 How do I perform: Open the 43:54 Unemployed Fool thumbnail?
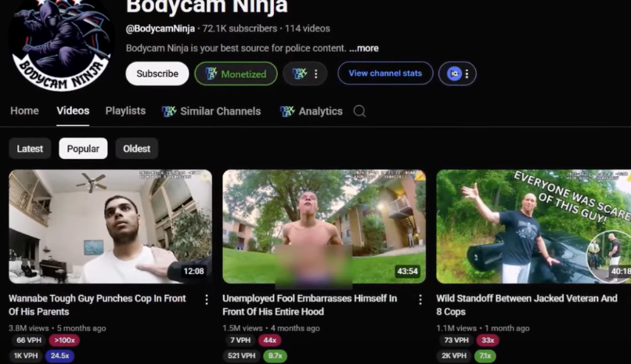tap(324, 226)
